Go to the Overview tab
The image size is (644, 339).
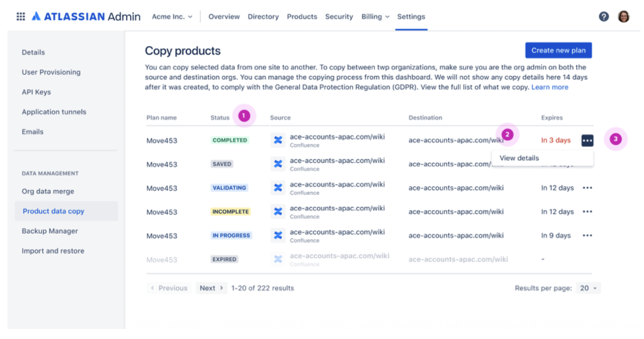click(x=224, y=17)
